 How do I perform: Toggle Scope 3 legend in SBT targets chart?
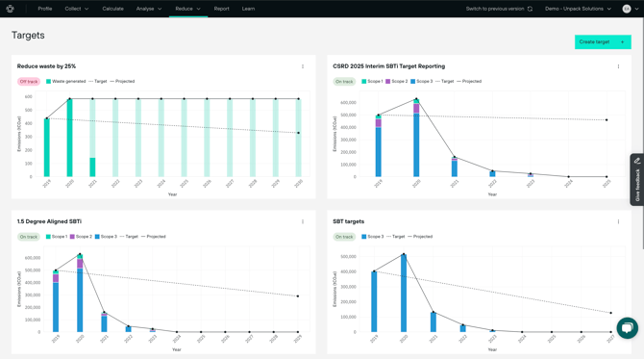click(373, 237)
